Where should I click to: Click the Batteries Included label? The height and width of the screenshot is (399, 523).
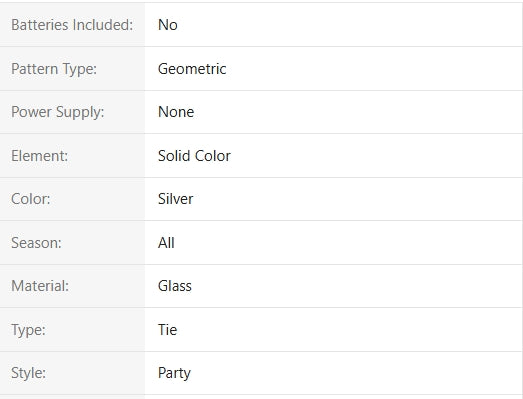(x=72, y=25)
